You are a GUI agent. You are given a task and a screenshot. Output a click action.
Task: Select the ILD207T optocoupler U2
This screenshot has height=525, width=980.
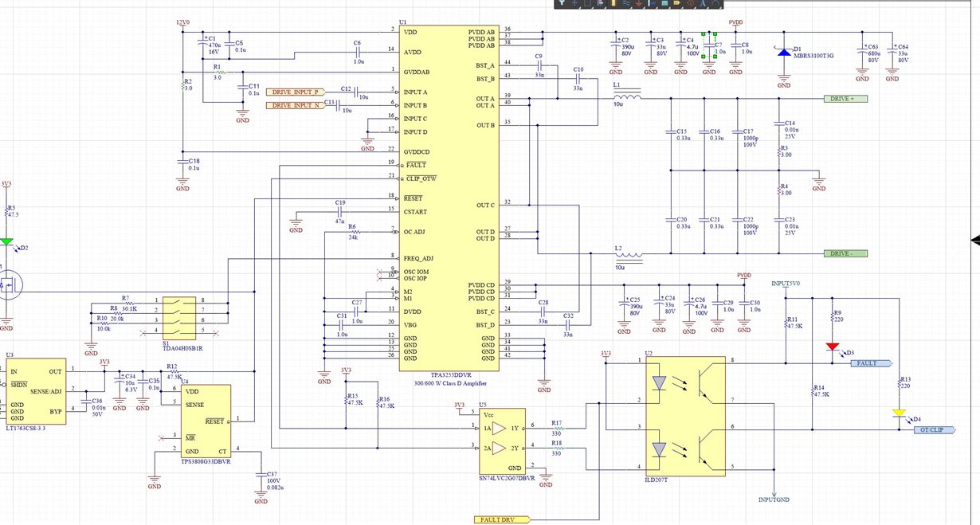point(685,416)
